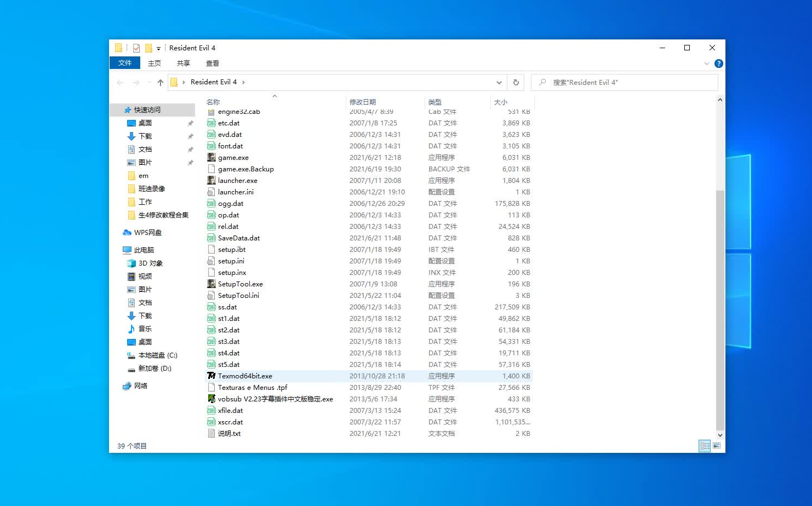Switch to details view layout icon
This screenshot has height=506, width=812.
(705, 446)
